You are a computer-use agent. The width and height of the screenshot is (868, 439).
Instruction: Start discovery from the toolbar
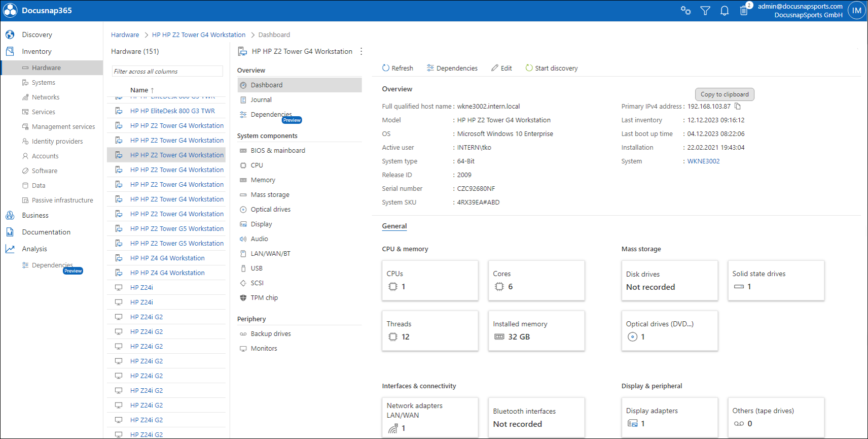click(552, 68)
